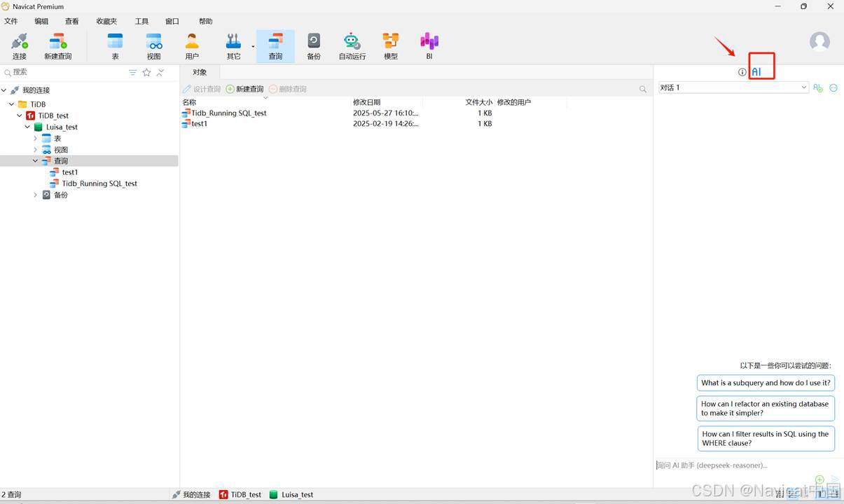Collapse the 查询 tree node

[36, 161]
